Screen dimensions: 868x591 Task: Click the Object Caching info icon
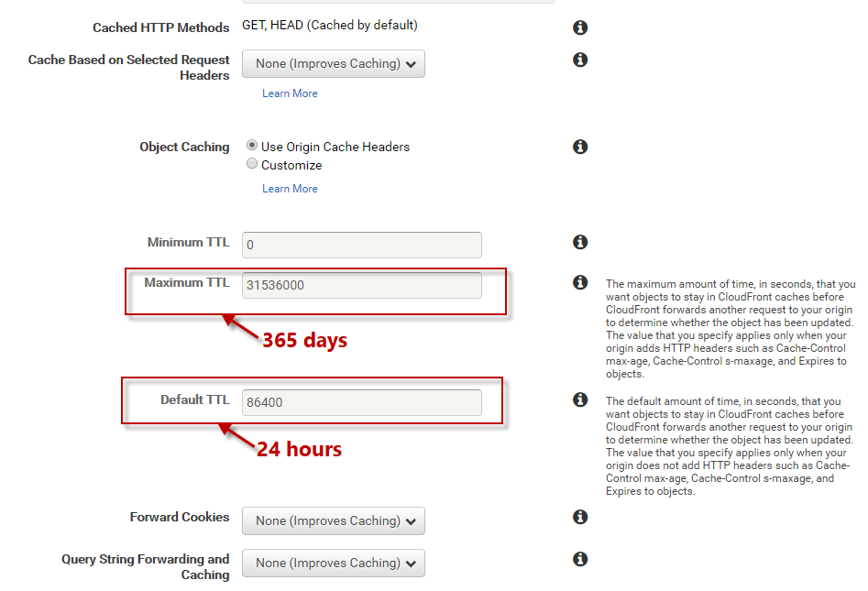tap(580, 147)
